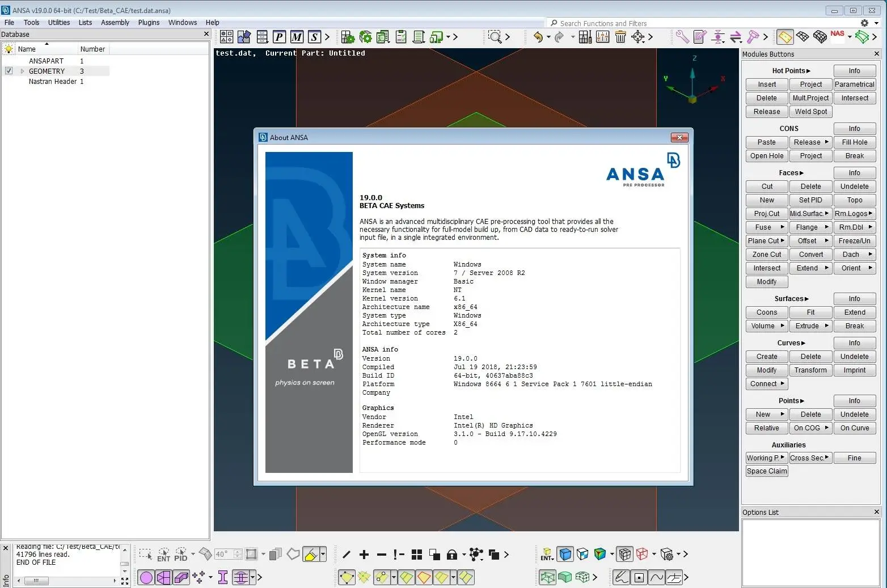Click the plus sign icon in bottom toolbar
Screen dimensions: 887x588
pyautogui.click(x=364, y=555)
